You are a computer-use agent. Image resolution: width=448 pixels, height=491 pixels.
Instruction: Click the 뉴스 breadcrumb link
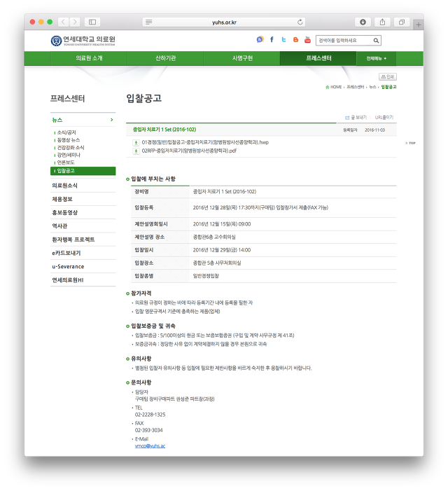pos(372,87)
